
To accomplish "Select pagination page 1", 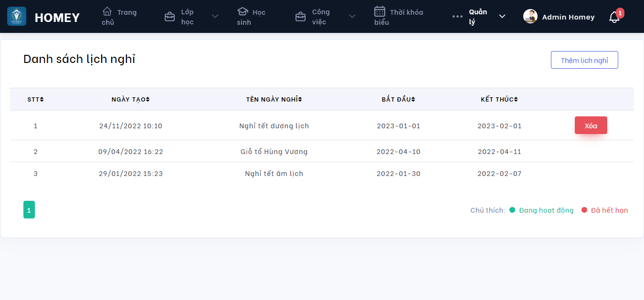I will coord(29,210).
